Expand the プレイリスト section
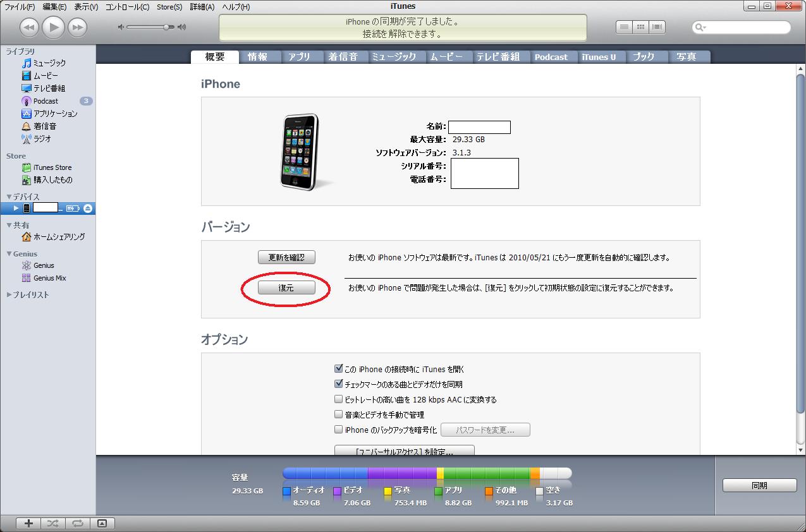This screenshot has height=532, width=806. tap(9, 294)
